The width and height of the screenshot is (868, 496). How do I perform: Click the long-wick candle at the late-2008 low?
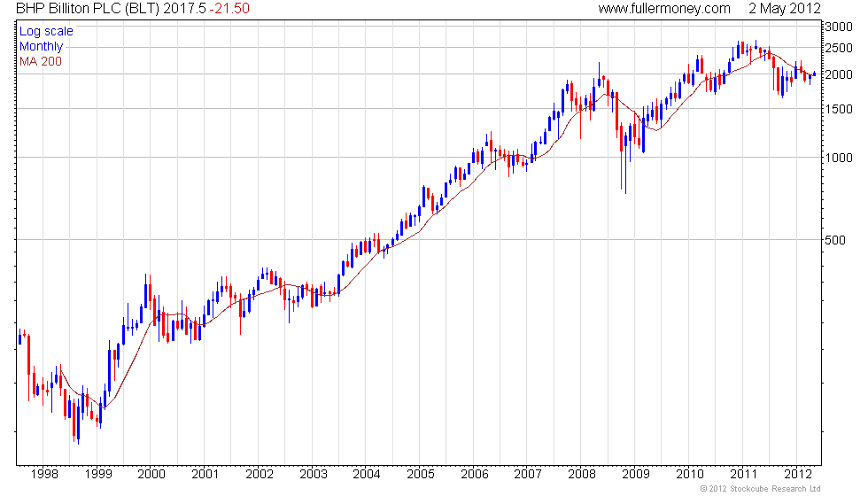point(625,165)
